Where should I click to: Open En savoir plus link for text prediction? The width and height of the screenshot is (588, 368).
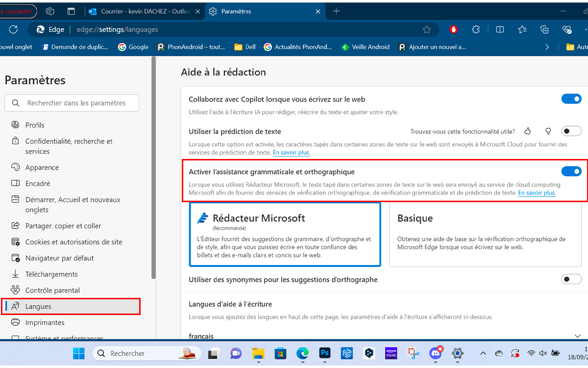[x=292, y=153]
